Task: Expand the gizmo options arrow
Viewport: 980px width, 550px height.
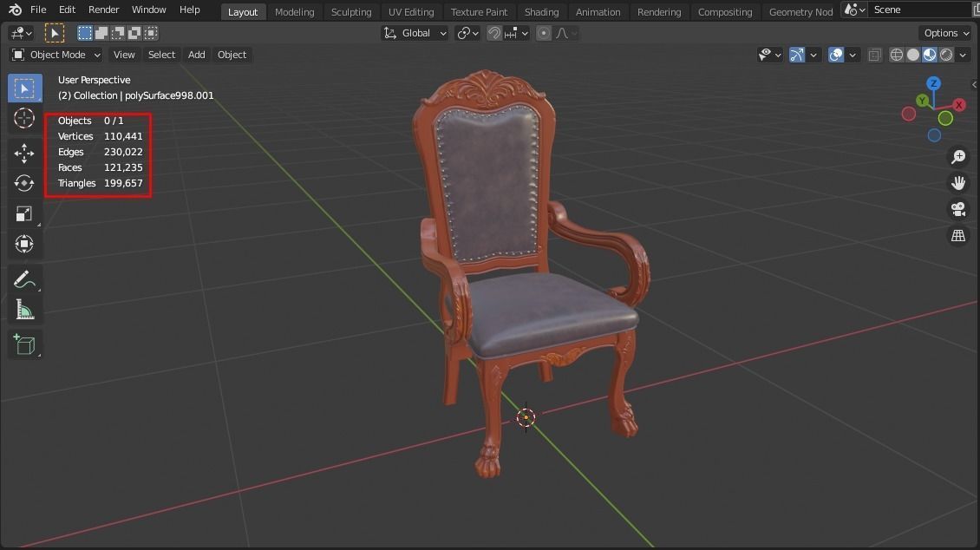Action: point(813,55)
